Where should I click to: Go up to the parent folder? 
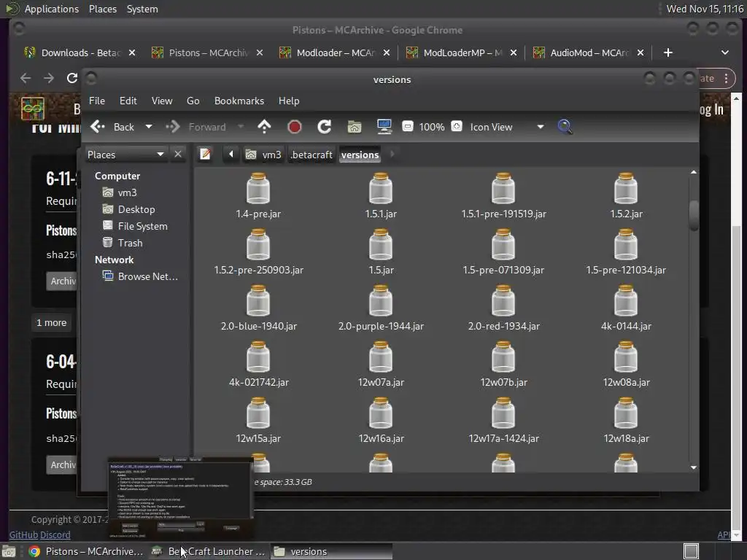point(264,127)
